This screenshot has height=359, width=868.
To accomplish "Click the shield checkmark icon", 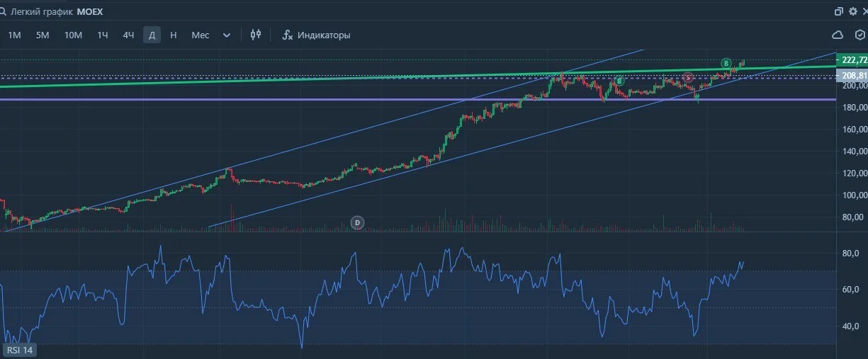I will coord(859,35).
